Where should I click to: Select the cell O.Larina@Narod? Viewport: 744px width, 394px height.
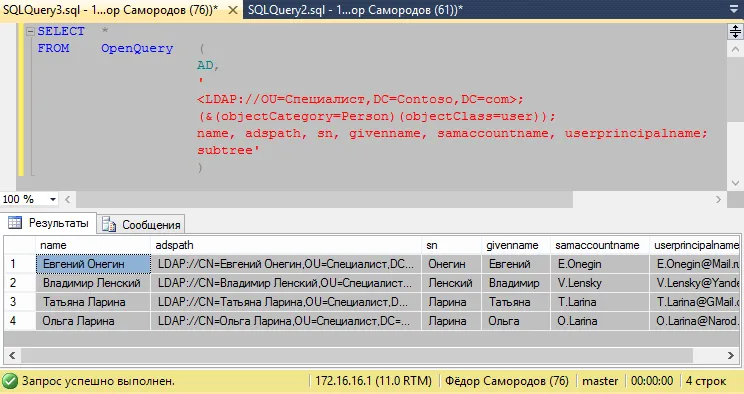point(694,321)
